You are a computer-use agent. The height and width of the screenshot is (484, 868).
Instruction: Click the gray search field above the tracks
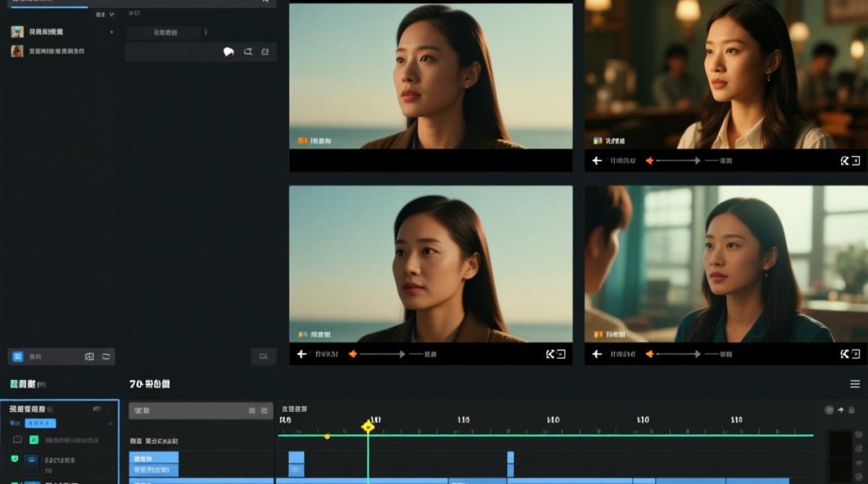201,410
